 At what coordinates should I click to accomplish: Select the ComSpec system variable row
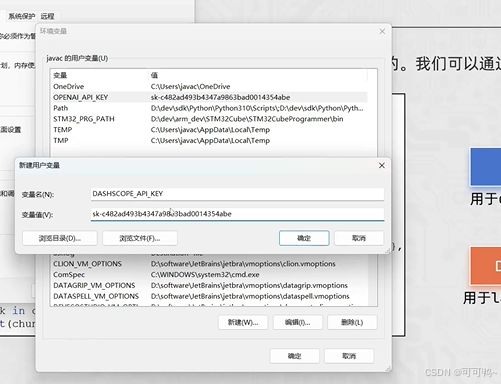tap(210, 275)
